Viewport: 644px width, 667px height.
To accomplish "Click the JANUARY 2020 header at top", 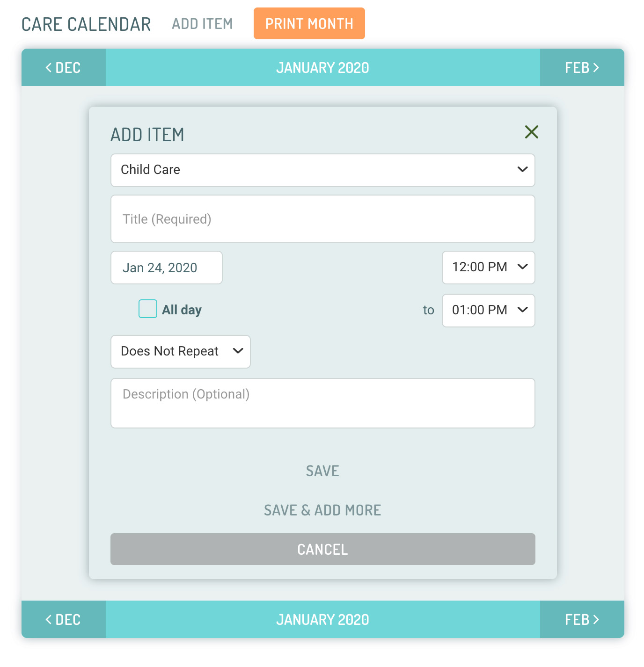I will (322, 67).
